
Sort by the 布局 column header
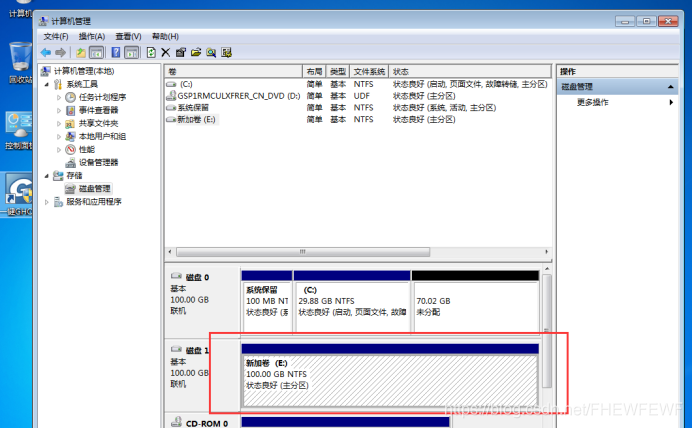314,71
